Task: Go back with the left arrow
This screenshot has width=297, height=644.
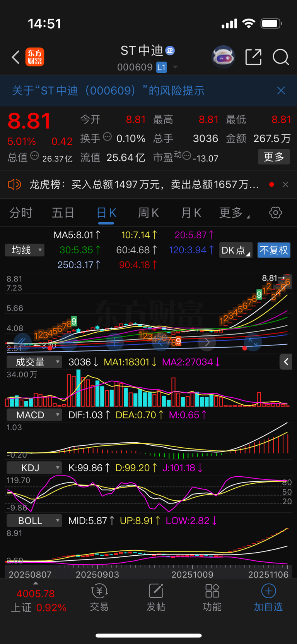Action: pos(15,57)
